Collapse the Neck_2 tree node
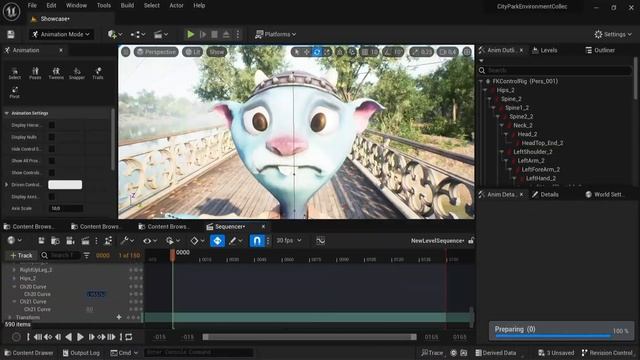Viewport: 640px width, 360px height. [x=502, y=125]
